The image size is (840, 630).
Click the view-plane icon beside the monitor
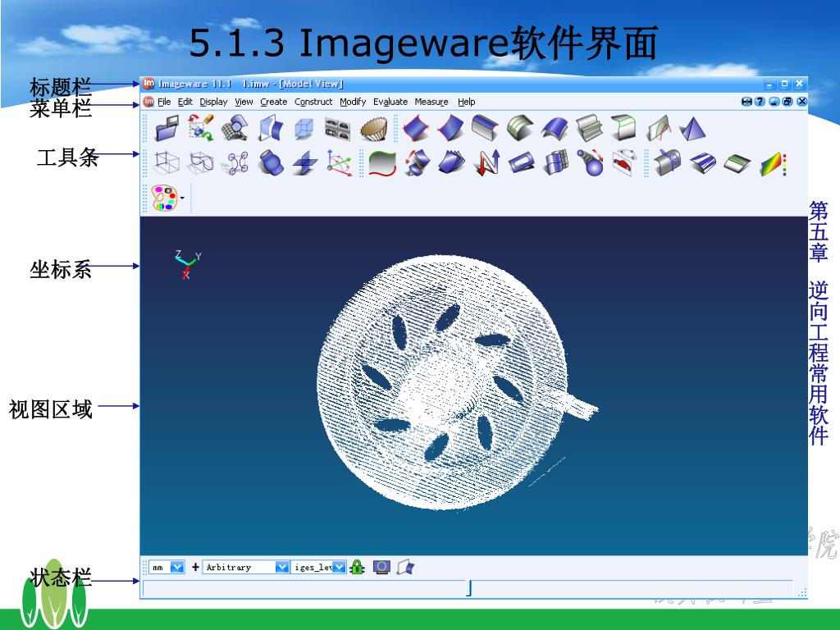pyautogui.click(x=405, y=567)
